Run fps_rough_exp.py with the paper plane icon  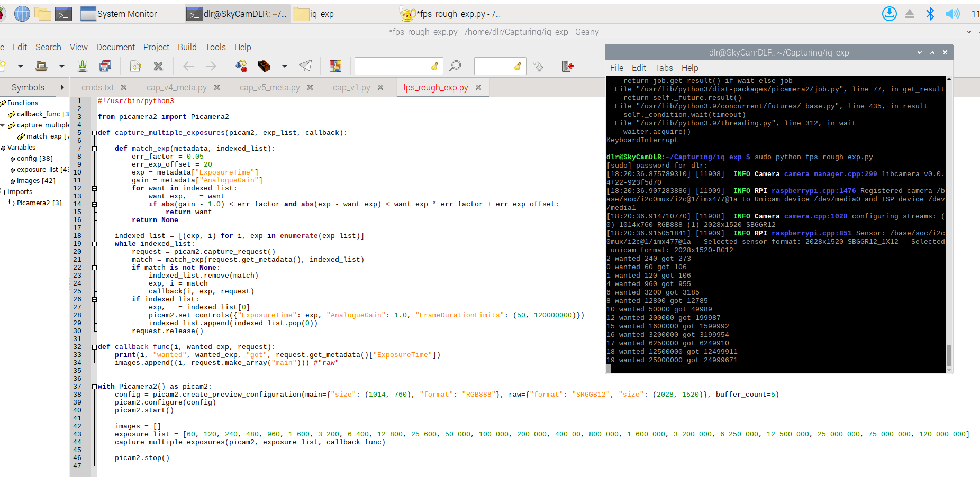coord(304,66)
